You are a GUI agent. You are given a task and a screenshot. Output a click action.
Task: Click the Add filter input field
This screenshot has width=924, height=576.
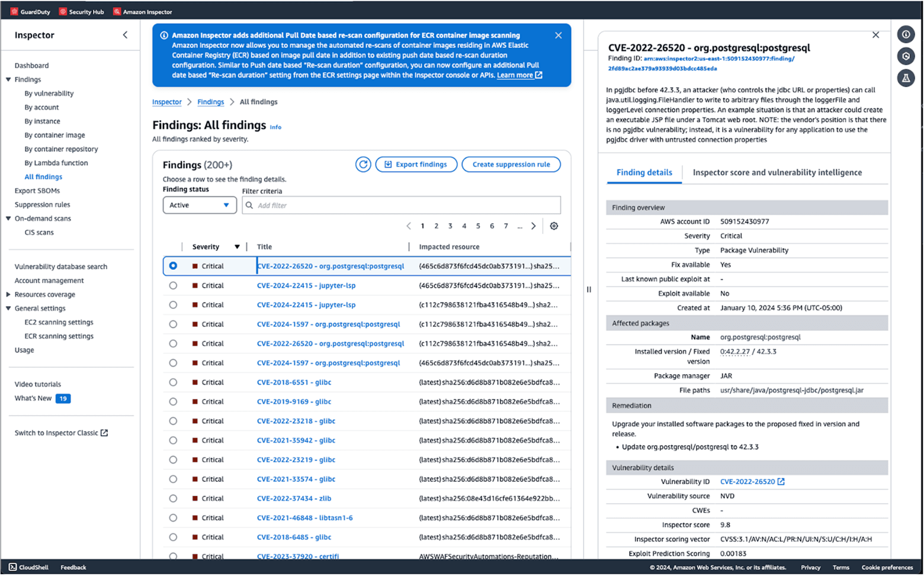pos(401,205)
